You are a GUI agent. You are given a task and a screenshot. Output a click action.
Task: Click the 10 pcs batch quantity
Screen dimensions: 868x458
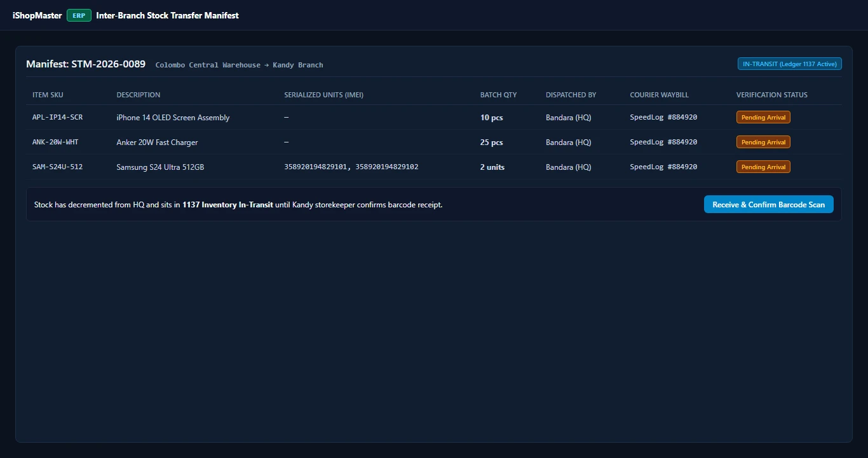[x=492, y=118]
